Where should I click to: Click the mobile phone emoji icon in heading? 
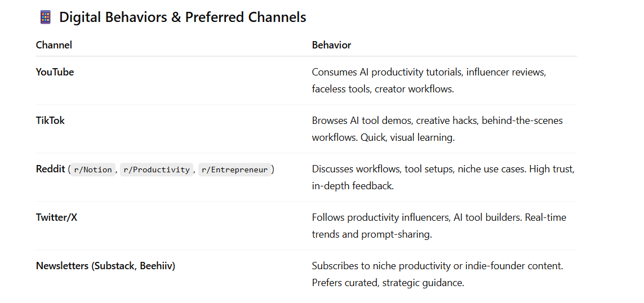click(46, 17)
